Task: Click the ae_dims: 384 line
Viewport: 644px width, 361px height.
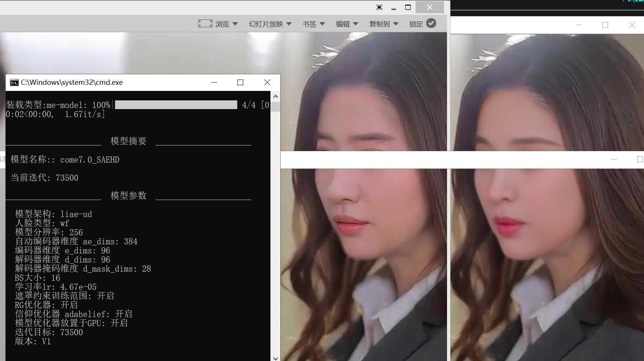Action: coord(76,241)
